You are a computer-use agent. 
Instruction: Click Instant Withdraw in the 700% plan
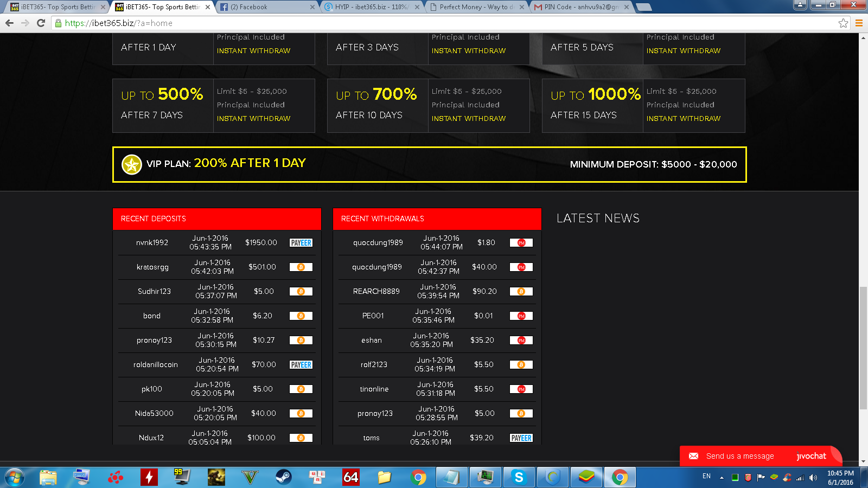(x=469, y=118)
